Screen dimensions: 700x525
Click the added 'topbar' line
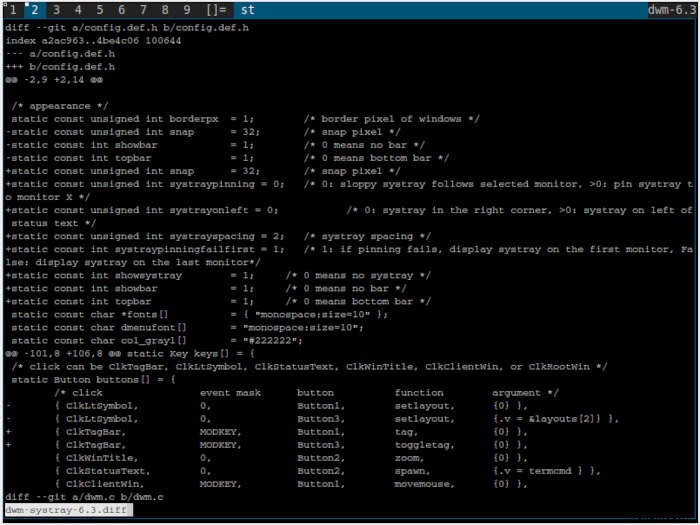pos(218,302)
